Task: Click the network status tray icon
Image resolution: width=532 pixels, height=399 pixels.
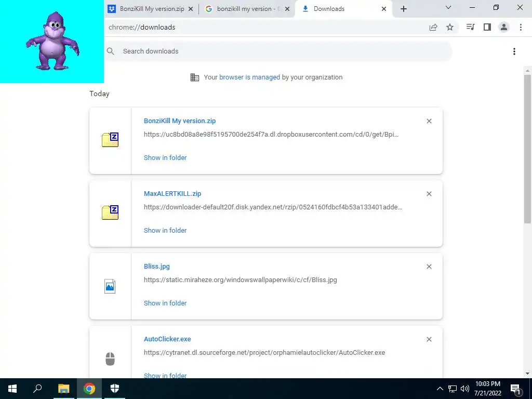Action: pos(453,389)
